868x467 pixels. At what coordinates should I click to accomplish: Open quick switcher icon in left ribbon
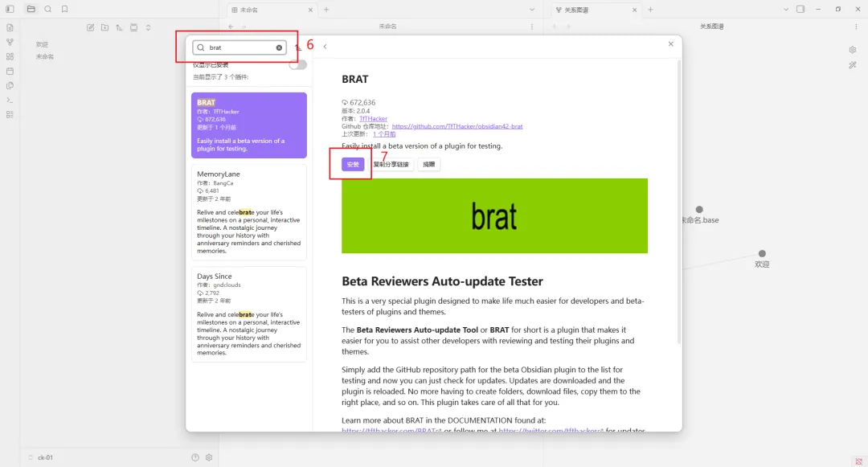(10, 27)
